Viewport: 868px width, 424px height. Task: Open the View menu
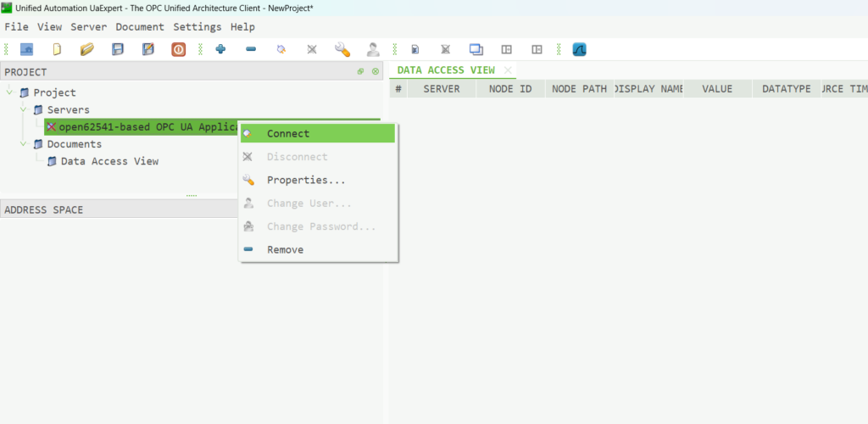click(50, 26)
